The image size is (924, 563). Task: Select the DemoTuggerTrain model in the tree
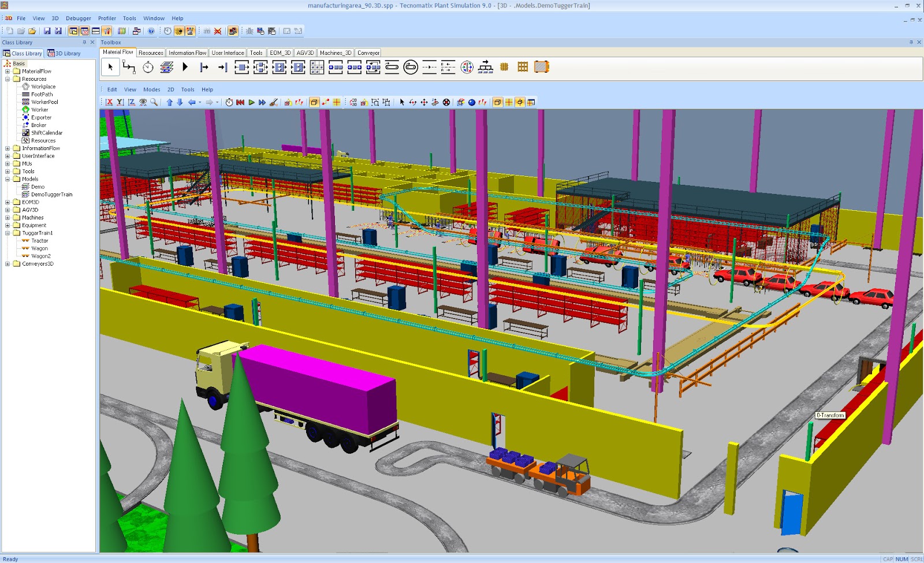(51, 194)
